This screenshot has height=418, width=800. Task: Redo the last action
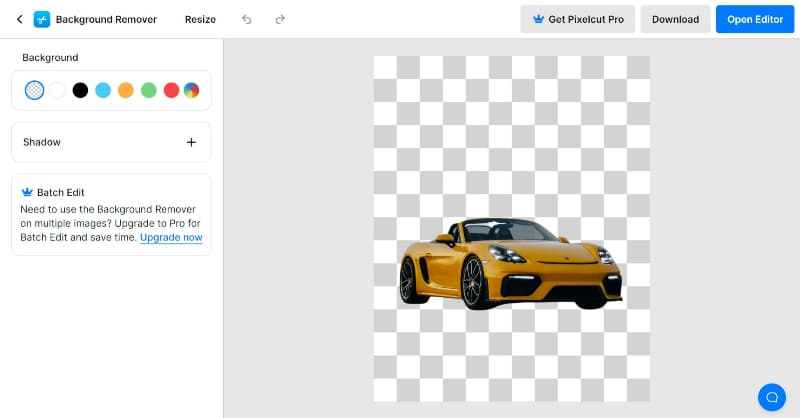coord(280,19)
